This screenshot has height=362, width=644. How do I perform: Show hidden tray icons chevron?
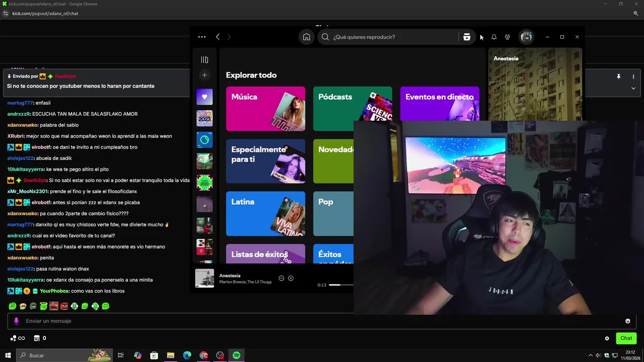coord(591,355)
